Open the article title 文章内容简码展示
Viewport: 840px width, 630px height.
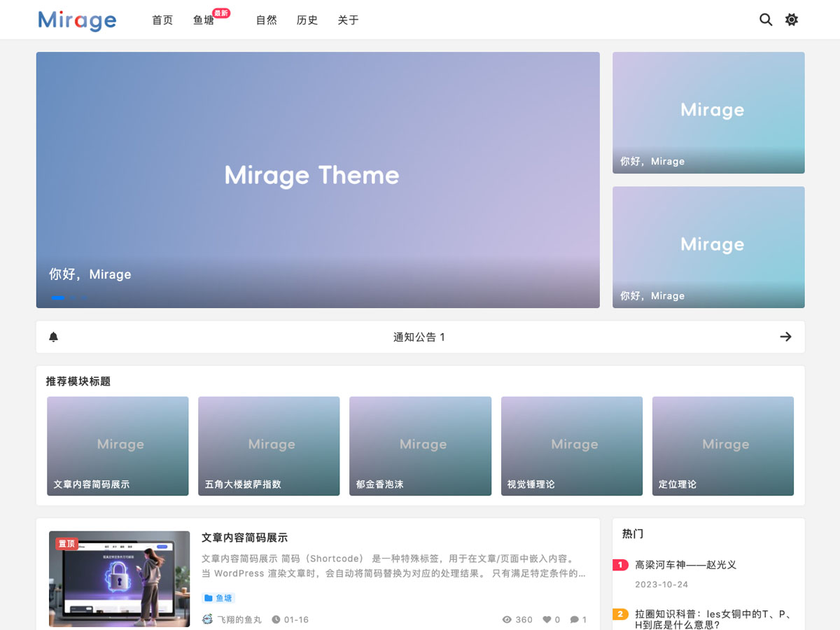(x=244, y=538)
